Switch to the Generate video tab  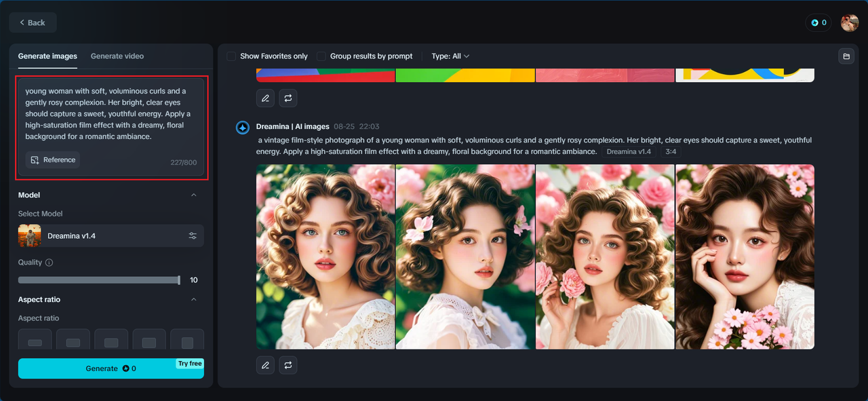coord(117,56)
